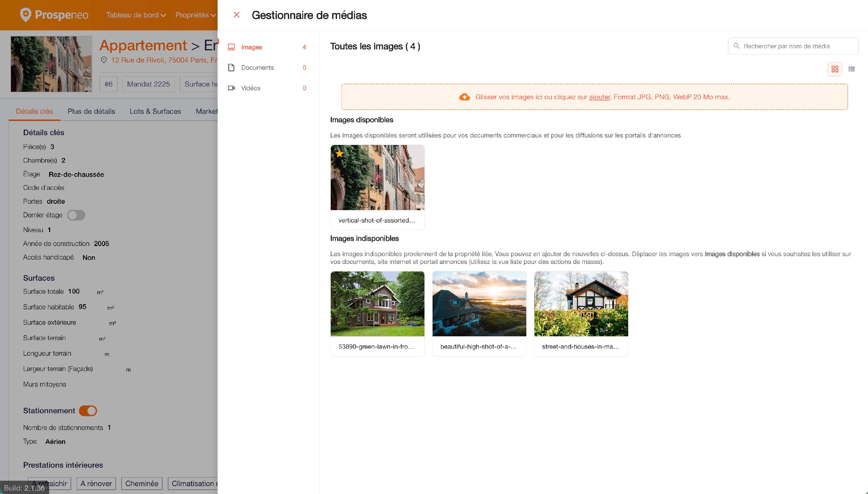Click the property photo in the header
This screenshot has width=868, height=494.
(51, 64)
